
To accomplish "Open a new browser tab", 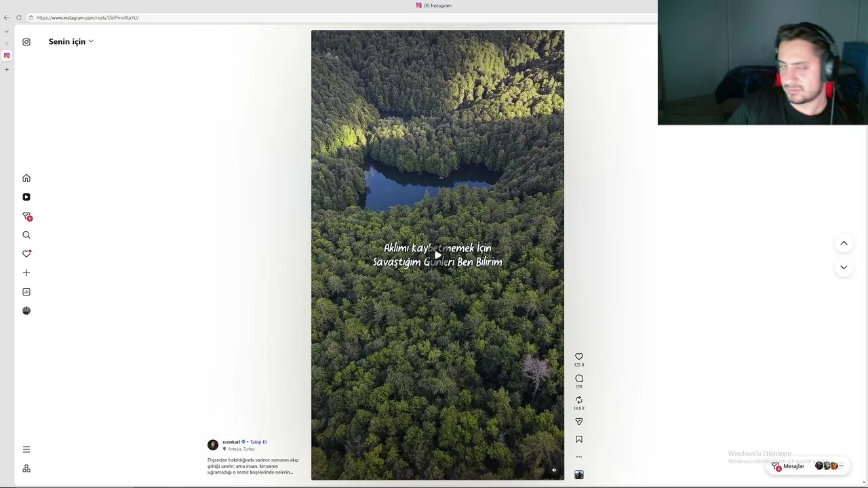I will (7, 69).
